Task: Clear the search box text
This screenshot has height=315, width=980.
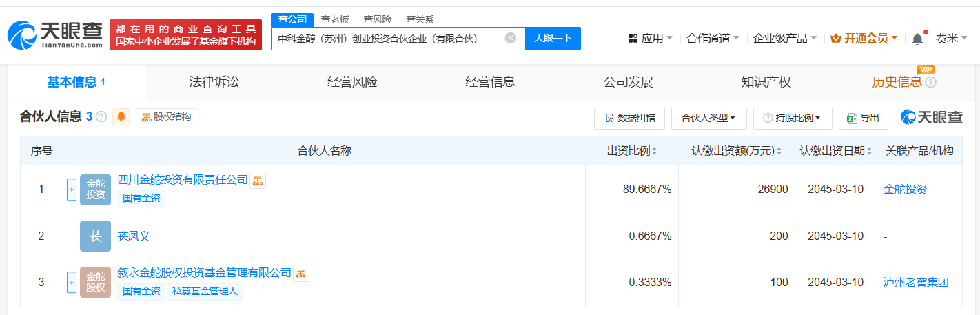Action: tap(510, 39)
